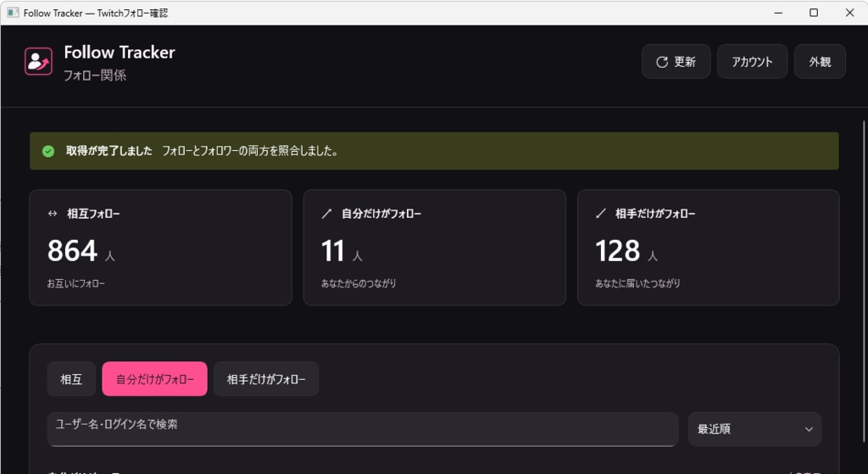The height and width of the screenshot is (474, 868).
Task: Open the 外観 appearance button
Action: 820,61
